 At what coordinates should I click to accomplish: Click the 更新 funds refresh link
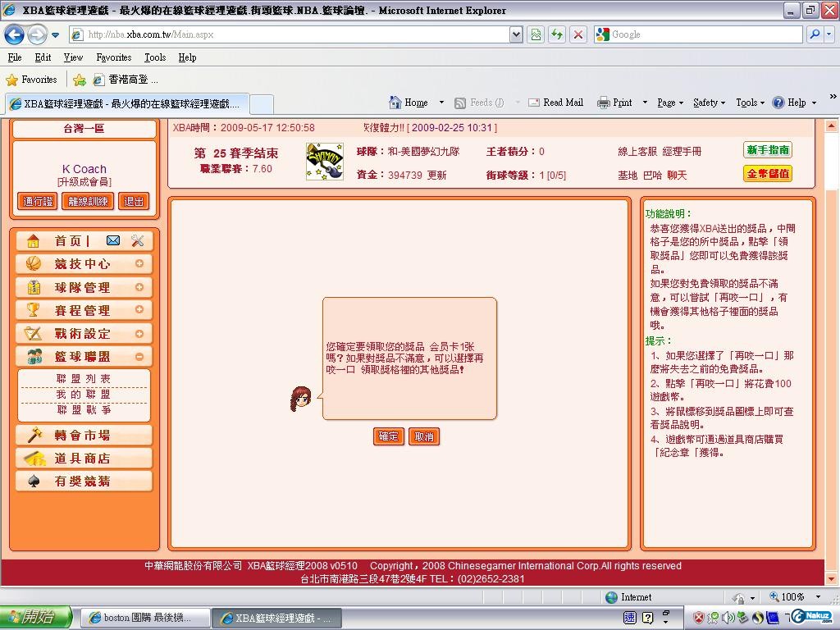(x=436, y=176)
